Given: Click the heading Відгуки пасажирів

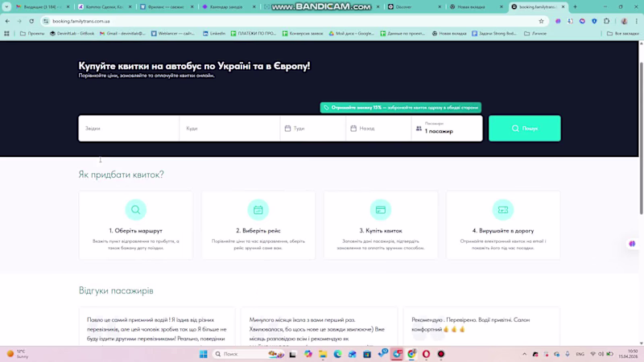Looking at the screenshot, I should [116, 290].
